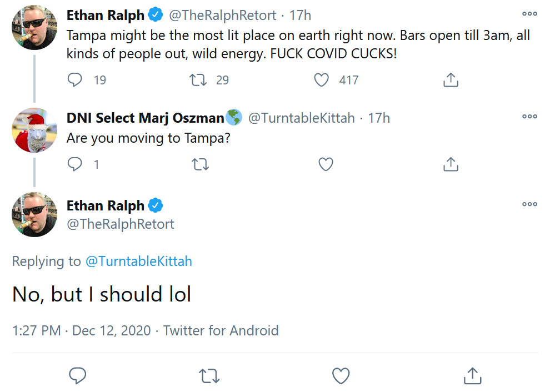This screenshot has height=392, width=550.
Task: Open the 1:27 PM · Dec 12, 2020 timestamp
Action: pos(81,330)
